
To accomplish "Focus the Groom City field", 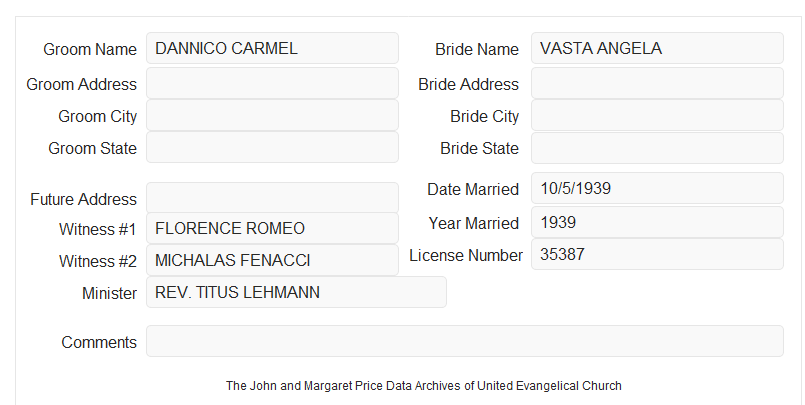I will [272, 115].
